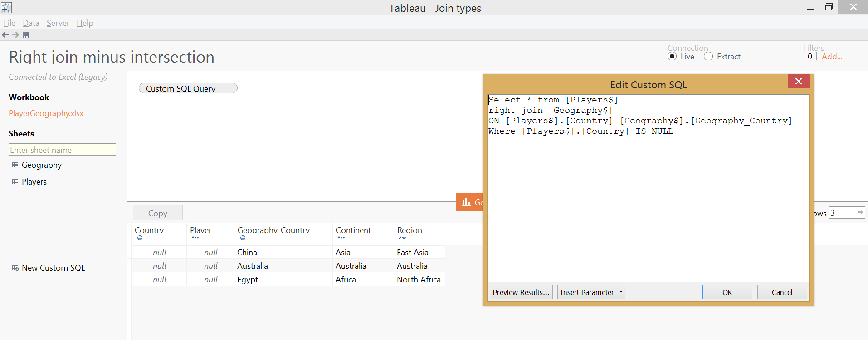
Task: Click the Geography sheet table icon
Action: (x=15, y=165)
